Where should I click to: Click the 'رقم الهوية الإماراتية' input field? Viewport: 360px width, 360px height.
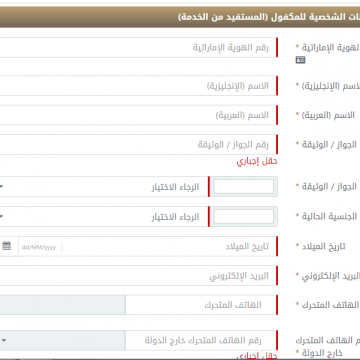(138, 48)
